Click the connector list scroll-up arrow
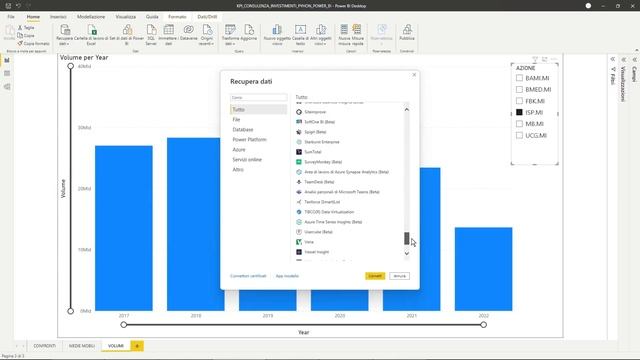640x360 pixels. click(x=407, y=109)
